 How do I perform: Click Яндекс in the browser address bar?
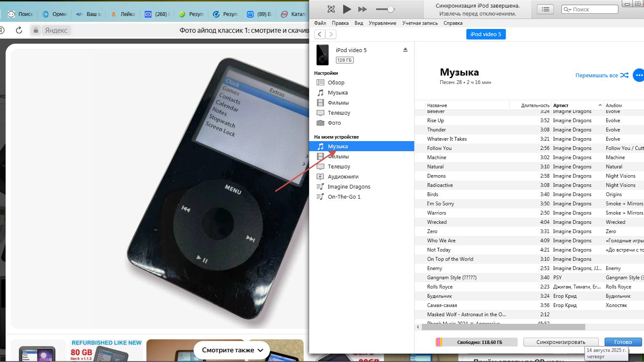point(56,30)
